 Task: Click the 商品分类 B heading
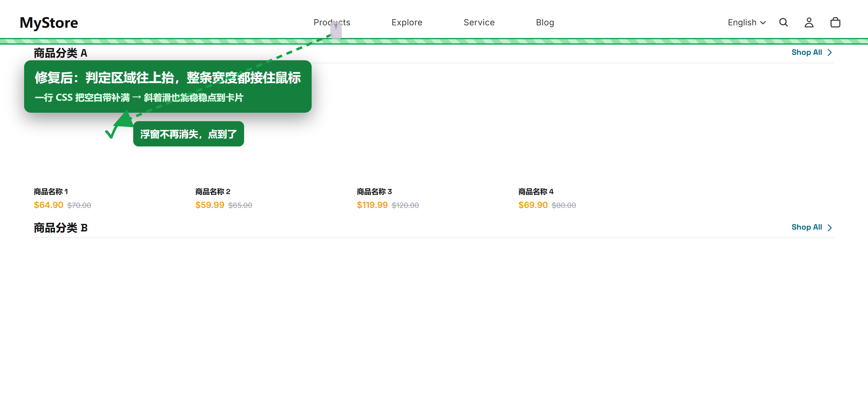tap(61, 228)
